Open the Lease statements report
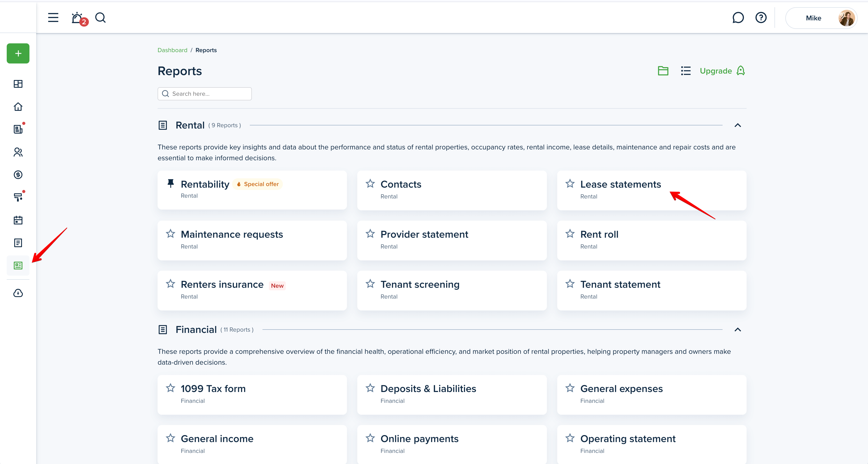Screen dimensions: 868x464 (x=652, y=190)
